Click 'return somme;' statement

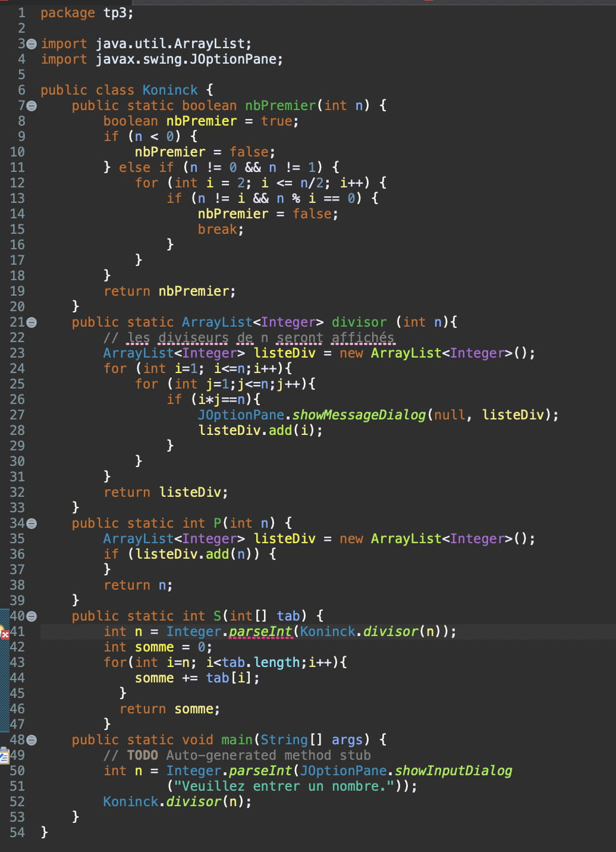(x=169, y=709)
